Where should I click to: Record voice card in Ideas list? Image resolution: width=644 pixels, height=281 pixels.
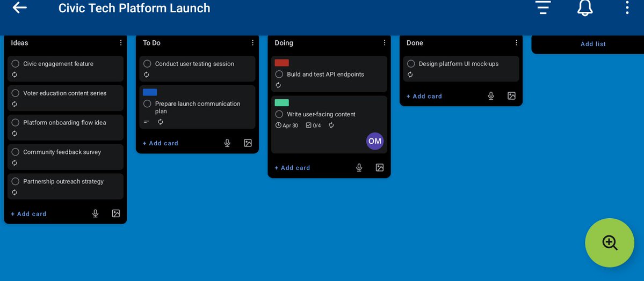click(x=95, y=213)
